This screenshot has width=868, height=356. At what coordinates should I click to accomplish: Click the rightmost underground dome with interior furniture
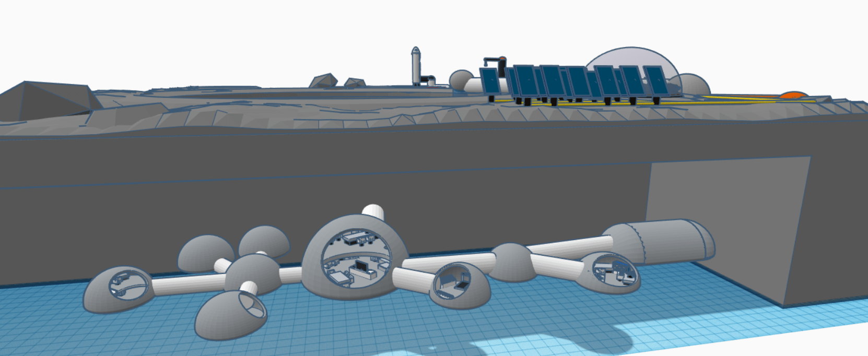(611, 271)
